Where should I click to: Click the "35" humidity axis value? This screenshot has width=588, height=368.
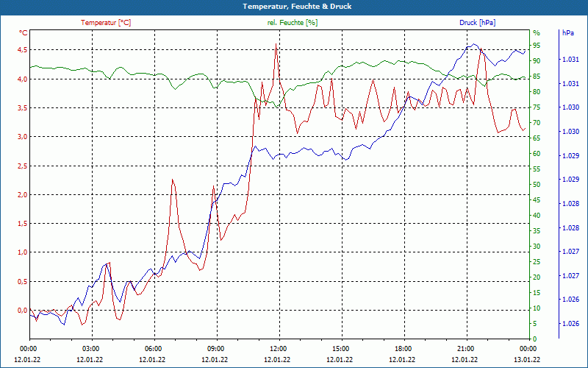point(537,230)
